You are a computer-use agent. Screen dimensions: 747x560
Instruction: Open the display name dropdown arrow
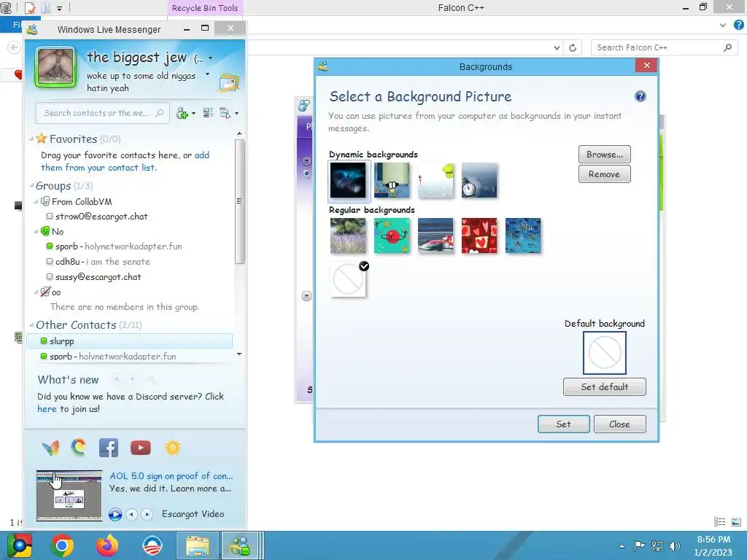pyautogui.click(x=211, y=58)
